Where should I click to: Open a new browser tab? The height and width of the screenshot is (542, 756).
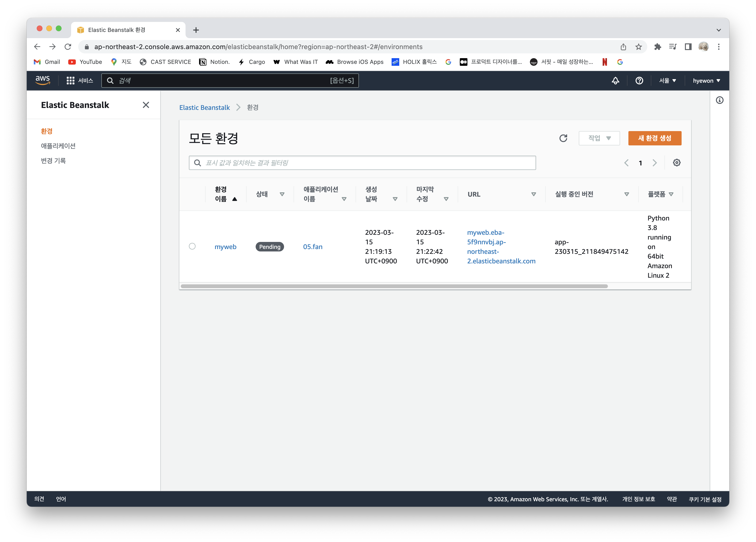pyautogui.click(x=196, y=30)
